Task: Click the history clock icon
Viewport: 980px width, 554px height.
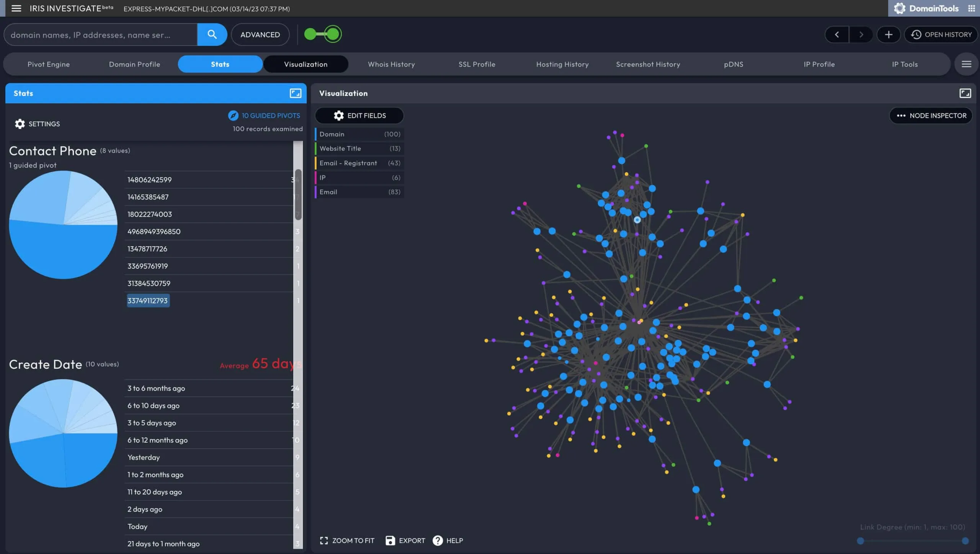Action: 916,35
